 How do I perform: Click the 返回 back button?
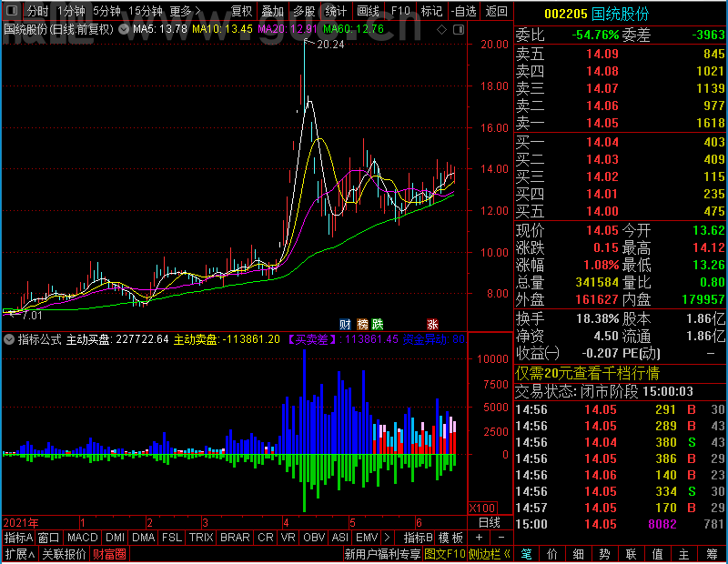[496, 10]
